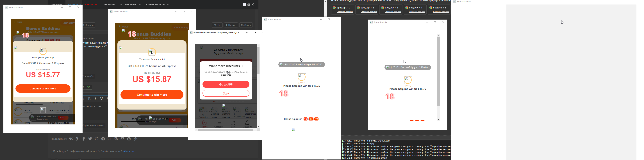644x160 pixels.
Task: Copy the post link with chain icon
Action: [x=135, y=139]
